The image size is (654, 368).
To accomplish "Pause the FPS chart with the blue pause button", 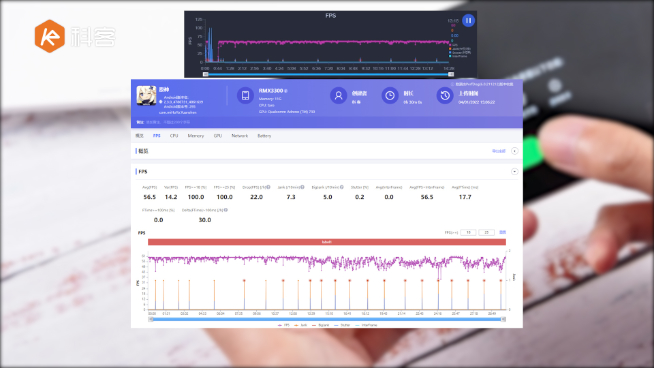I will (x=468, y=20).
